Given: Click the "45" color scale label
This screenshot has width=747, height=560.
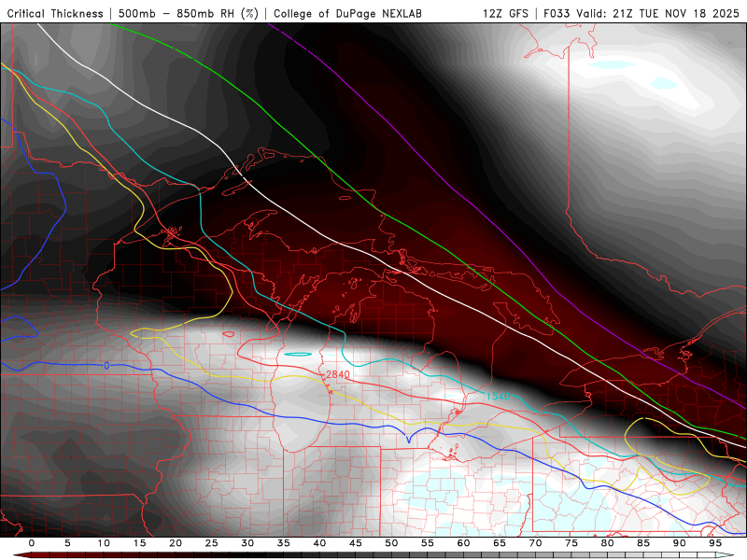Looking at the screenshot, I should coord(356,543).
